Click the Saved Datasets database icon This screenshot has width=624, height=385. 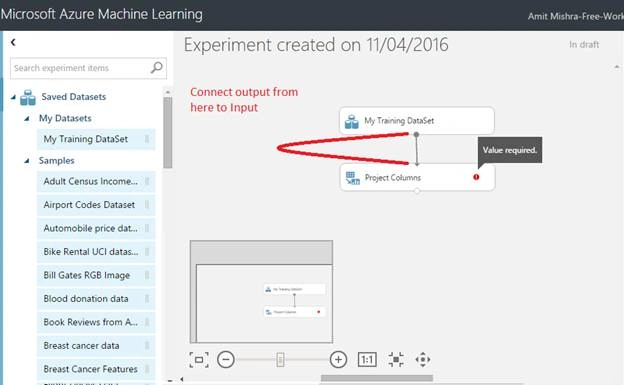[x=28, y=98]
